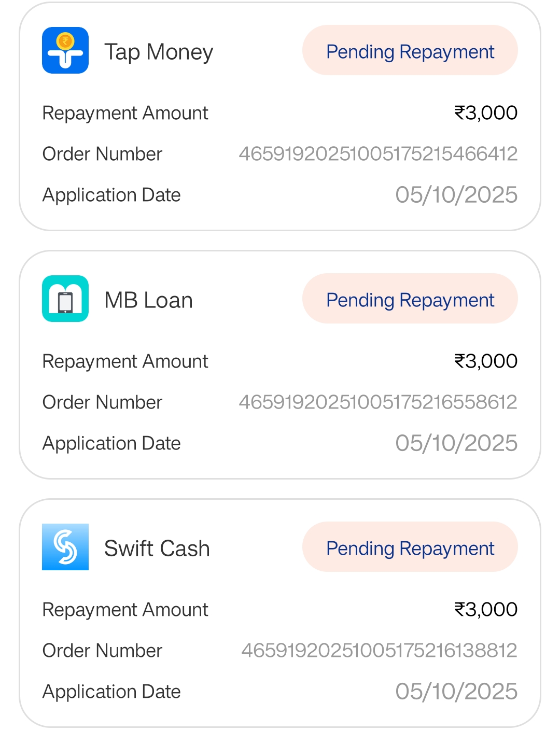
Task: Tap the Tap Money app icon
Action: 65,50
